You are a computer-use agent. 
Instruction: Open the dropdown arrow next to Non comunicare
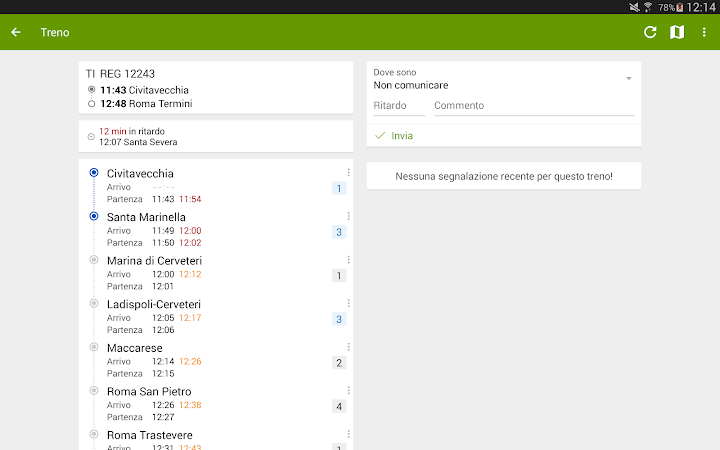point(629,79)
